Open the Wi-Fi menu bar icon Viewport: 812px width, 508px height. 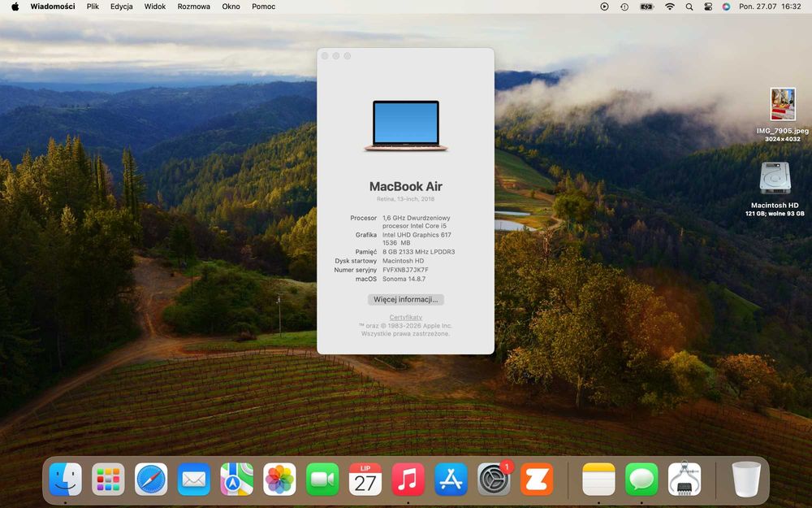pyautogui.click(x=670, y=7)
